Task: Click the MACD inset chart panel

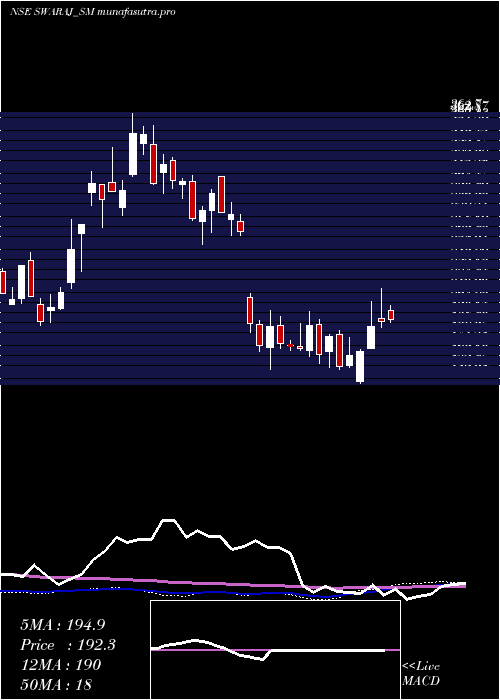Action: pyautogui.click(x=275, y=650)
